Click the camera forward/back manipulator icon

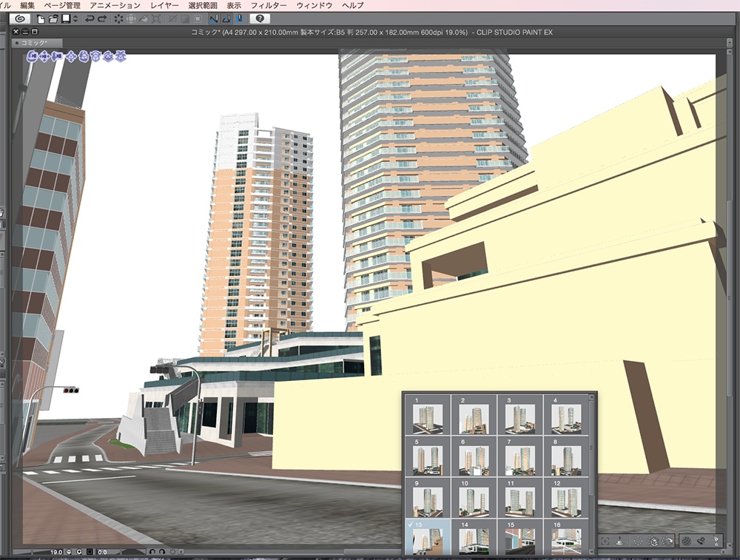coord(57,57)
